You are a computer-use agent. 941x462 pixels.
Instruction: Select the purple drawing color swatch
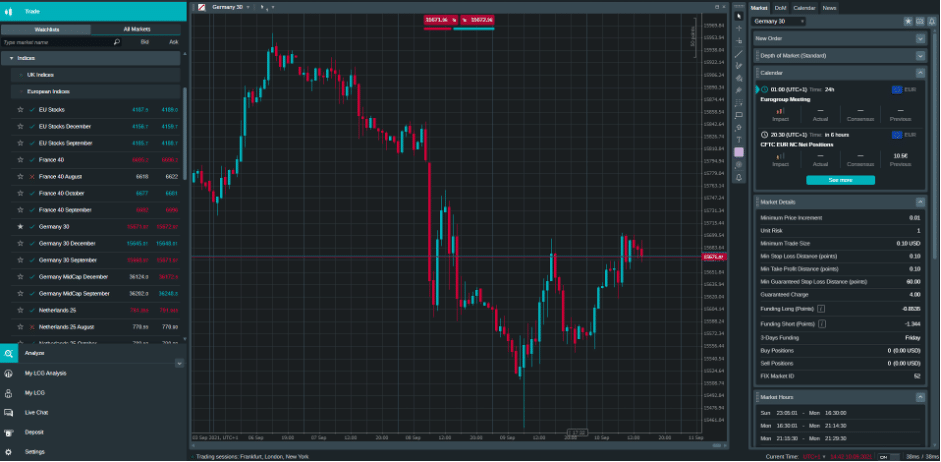[x=739, y=152]
